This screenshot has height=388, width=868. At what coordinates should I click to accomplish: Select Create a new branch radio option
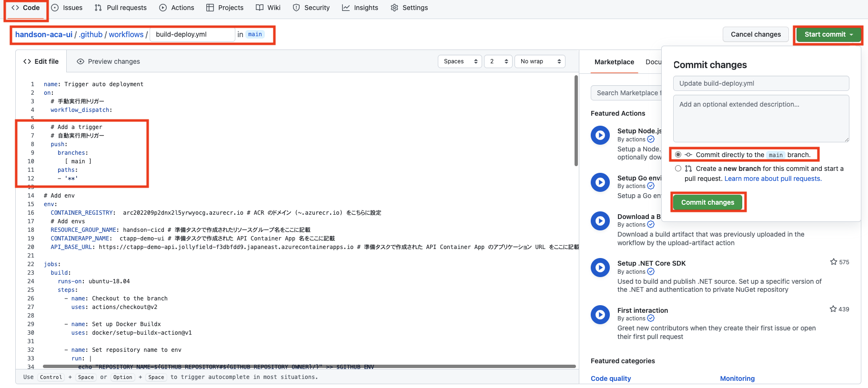(x=678, y=169)
